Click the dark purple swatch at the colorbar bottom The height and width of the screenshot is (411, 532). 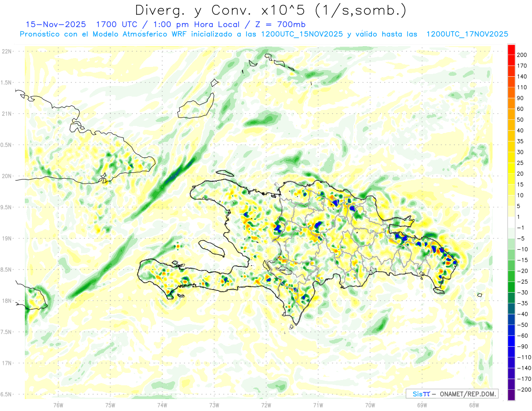click(x=511, y=395)
